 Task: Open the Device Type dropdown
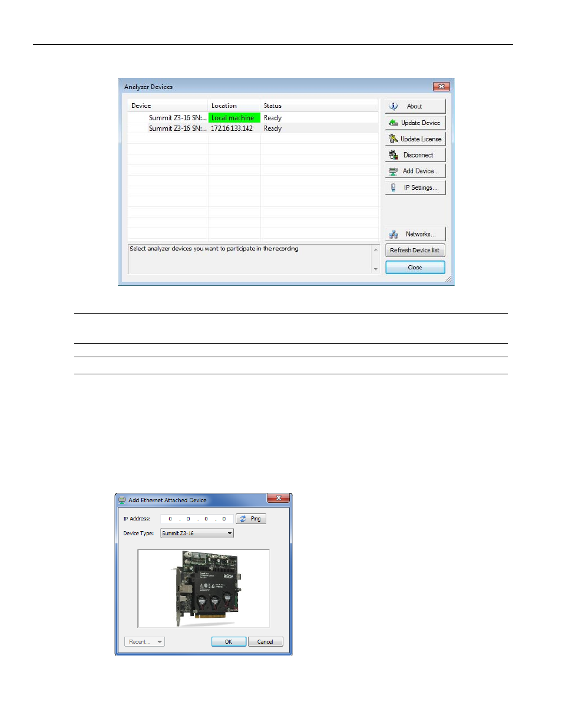point(197,533)
